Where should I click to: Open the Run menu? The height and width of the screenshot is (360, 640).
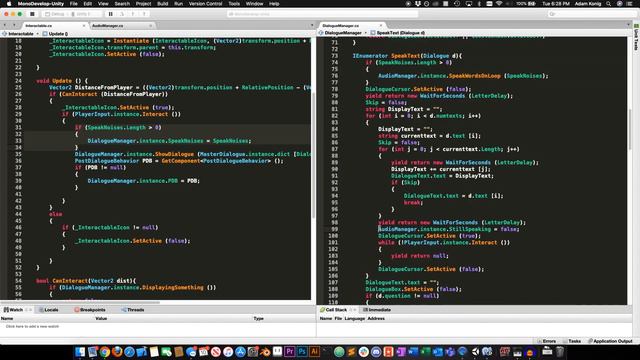(x=178, y=4)
